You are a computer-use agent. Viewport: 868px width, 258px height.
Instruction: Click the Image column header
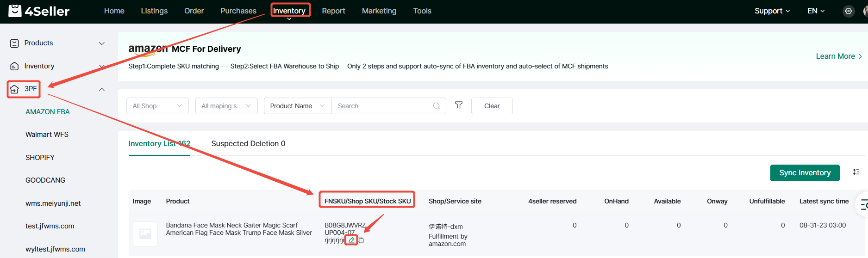click(x=142, y=201)
